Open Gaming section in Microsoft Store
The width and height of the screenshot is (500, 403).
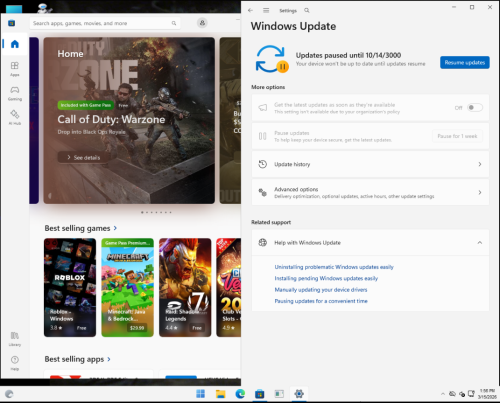pos(15,93)
